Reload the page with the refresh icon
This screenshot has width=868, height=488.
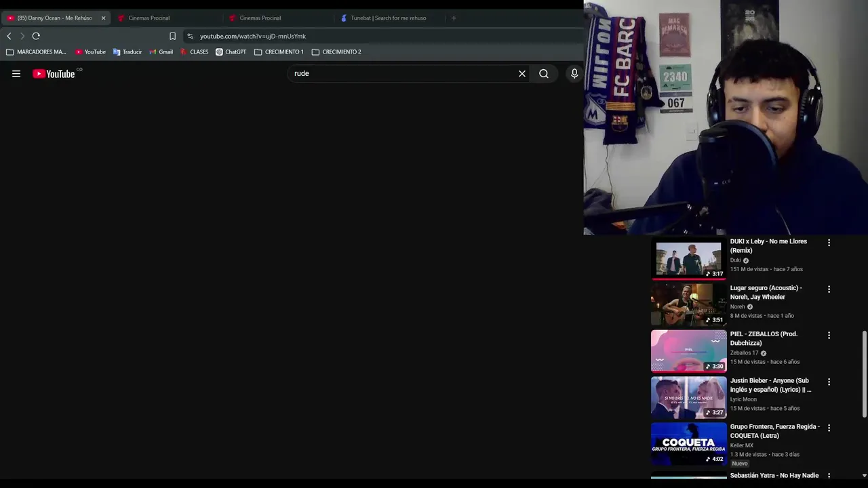click(36, 36)
